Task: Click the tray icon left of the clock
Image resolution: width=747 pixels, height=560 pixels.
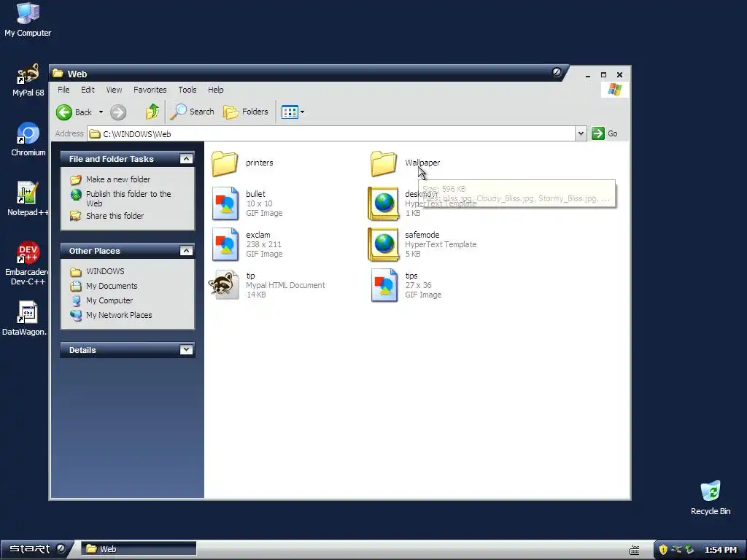Action: point(689,550)
